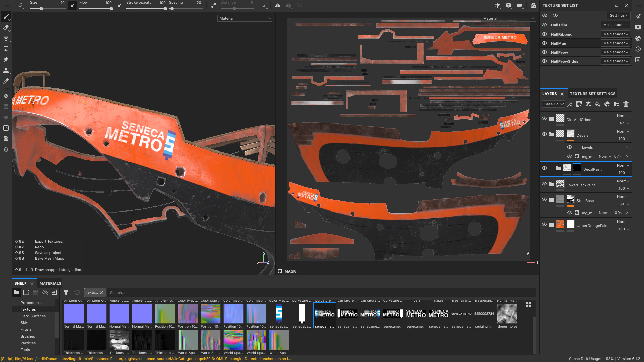Select the Polygon fill tool
The width and height of the screenshot is (644, 362).
pos(6,49)
